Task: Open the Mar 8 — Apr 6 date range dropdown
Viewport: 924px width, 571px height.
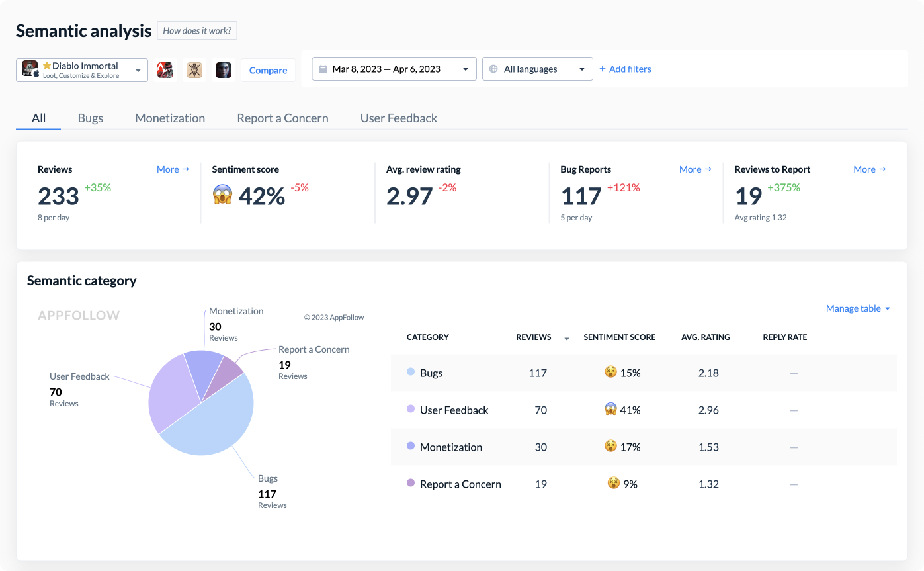Action: [x=394, y=69]
